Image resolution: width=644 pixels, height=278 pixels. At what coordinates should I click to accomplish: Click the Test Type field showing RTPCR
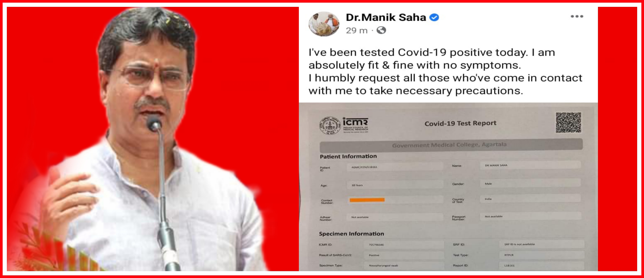click(x=542, y=255)
